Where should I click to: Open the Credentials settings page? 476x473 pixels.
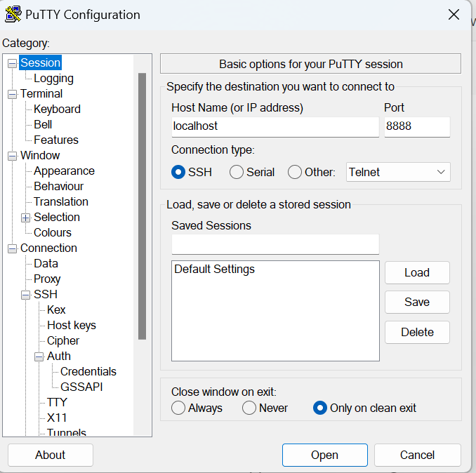click(88, 371)
